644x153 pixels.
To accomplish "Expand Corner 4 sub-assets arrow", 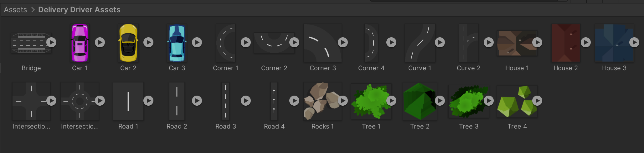I will point(391,42).
